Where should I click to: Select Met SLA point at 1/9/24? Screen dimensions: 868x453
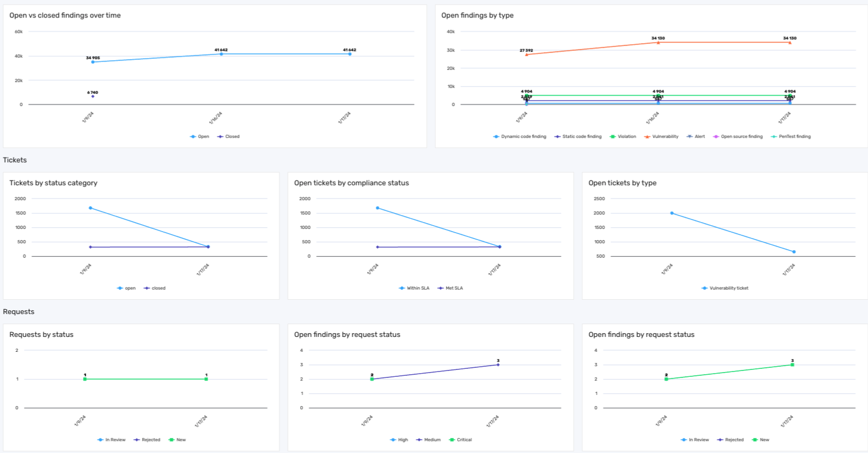[378, 247]
